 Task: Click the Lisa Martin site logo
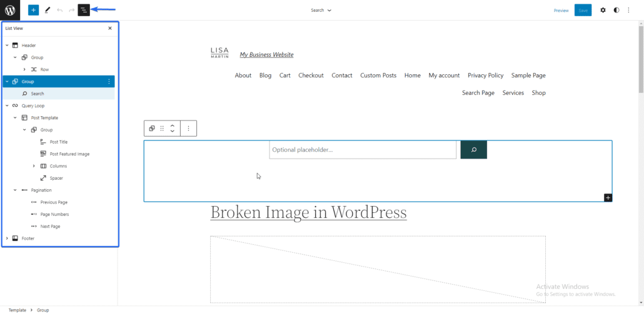click(219, 52)
